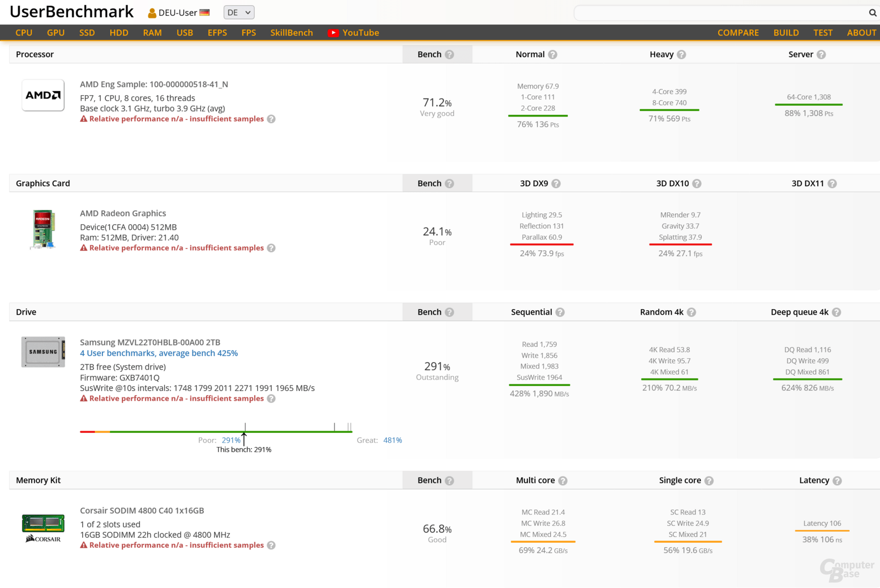Click the graphics 24.1% bench score
This screenshot has height=588, width=880.
tap(437, 231)
